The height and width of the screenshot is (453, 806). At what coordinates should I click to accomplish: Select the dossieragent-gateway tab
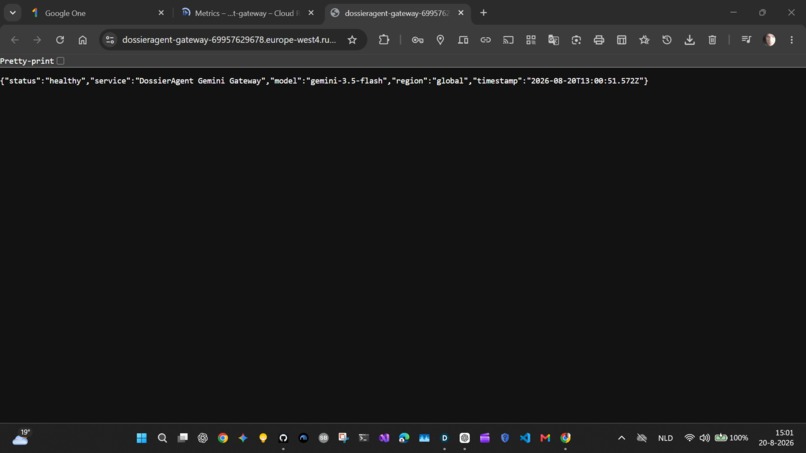[396, 13]
